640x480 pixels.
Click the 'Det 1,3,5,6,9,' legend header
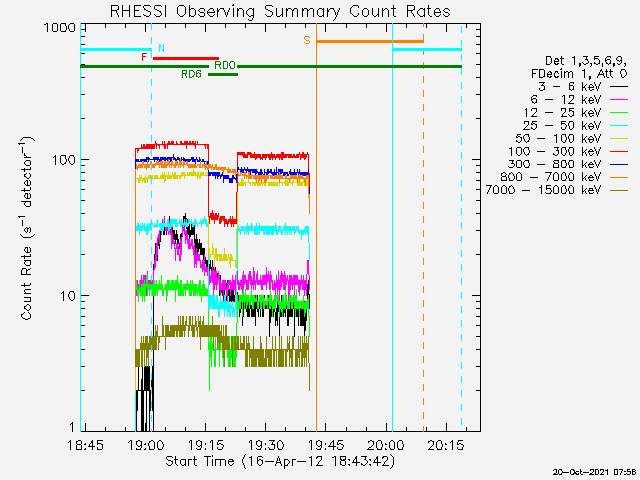click(x=587, y=61)
